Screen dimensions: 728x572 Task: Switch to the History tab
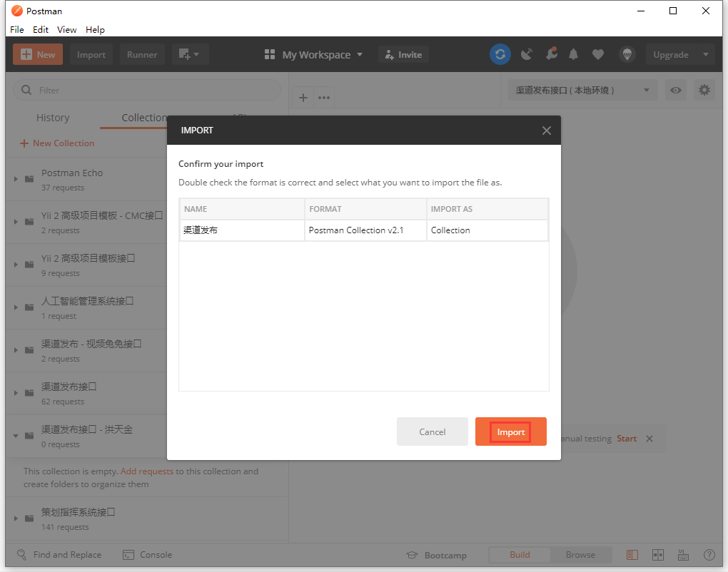pos(53,118)
